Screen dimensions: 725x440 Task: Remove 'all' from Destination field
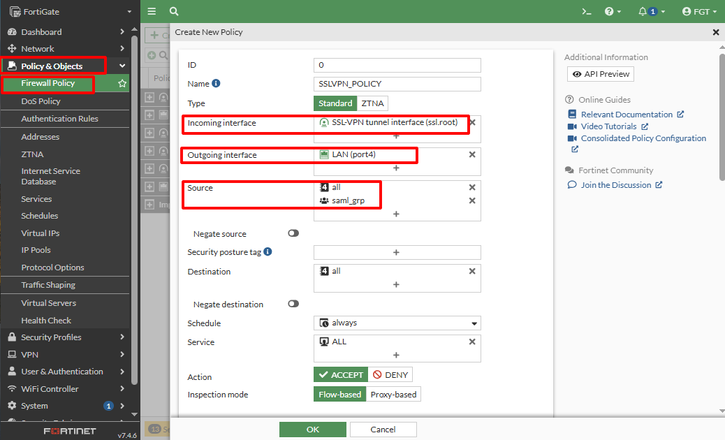472,271
